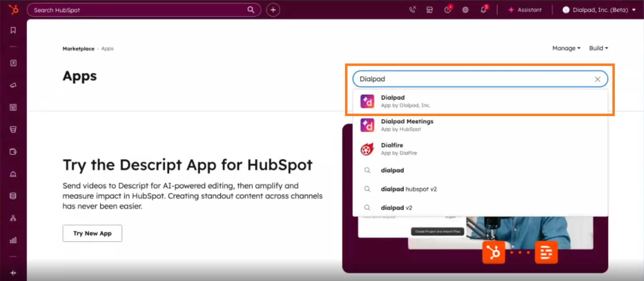Expand the Manage dropdown
This screenshot has width=644, height=281.
point(566,48)
